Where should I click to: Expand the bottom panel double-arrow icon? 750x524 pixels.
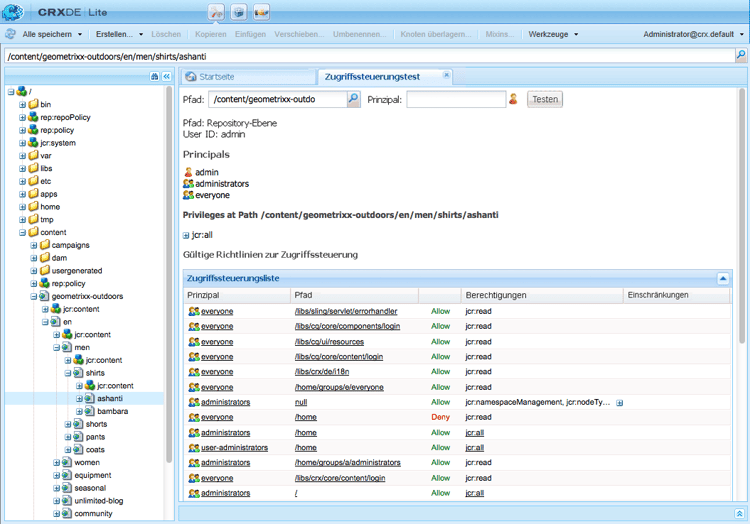click(739, 513)
